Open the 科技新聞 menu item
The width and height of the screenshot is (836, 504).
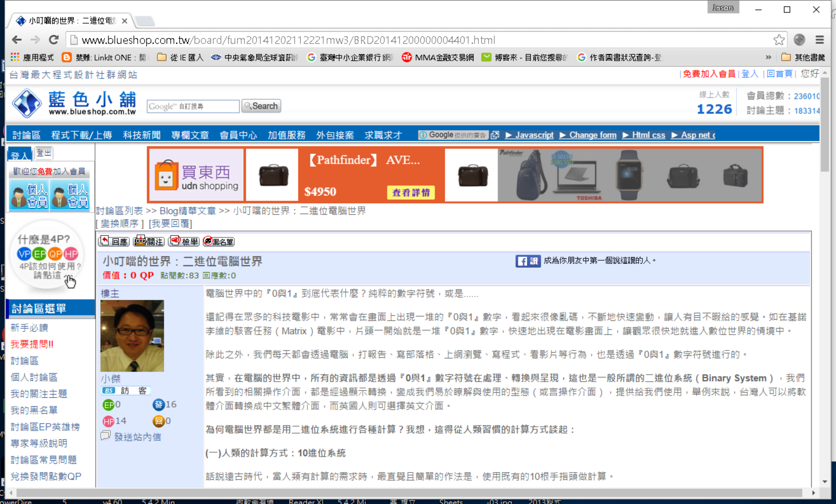coord(142,135)
